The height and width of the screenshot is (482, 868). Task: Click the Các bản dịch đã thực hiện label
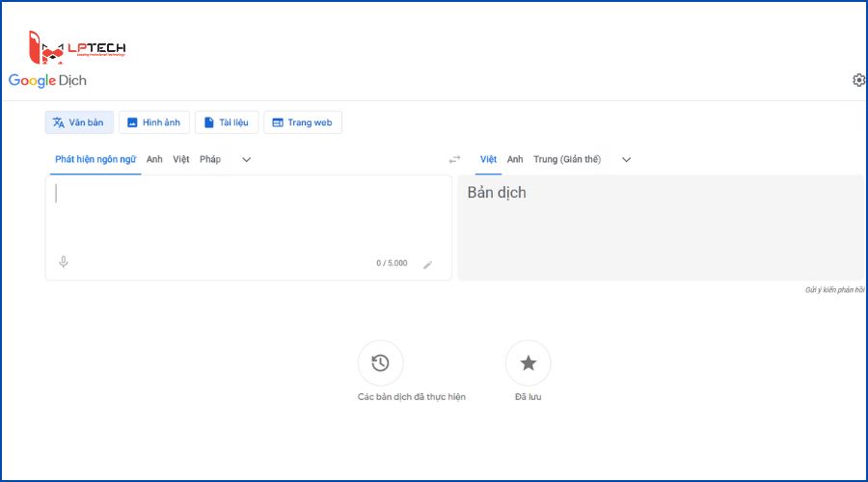pos(411,397)
